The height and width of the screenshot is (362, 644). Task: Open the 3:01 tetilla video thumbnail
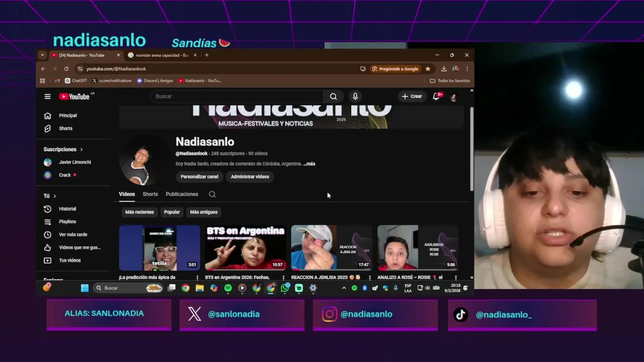[x=159, y=247]
